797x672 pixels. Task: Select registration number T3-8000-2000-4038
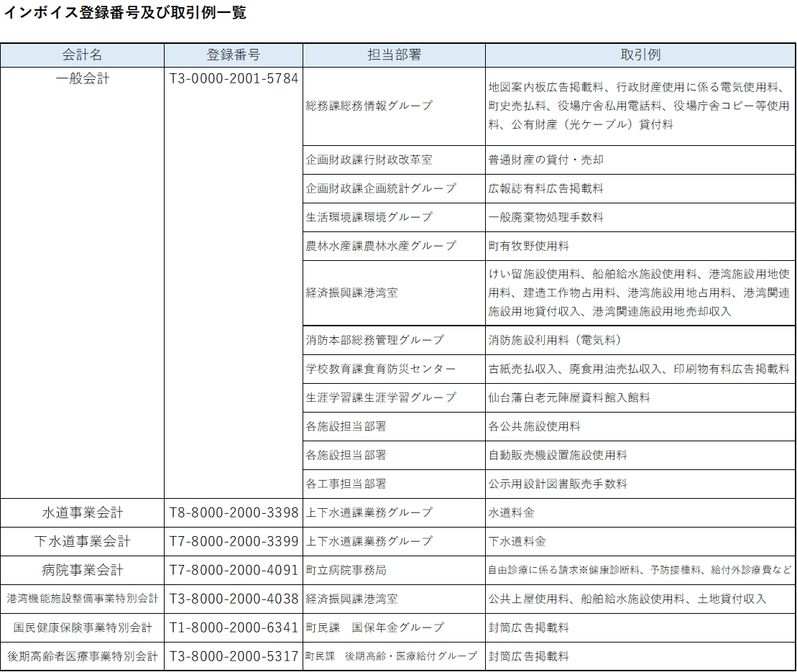[x=234, y=599]
